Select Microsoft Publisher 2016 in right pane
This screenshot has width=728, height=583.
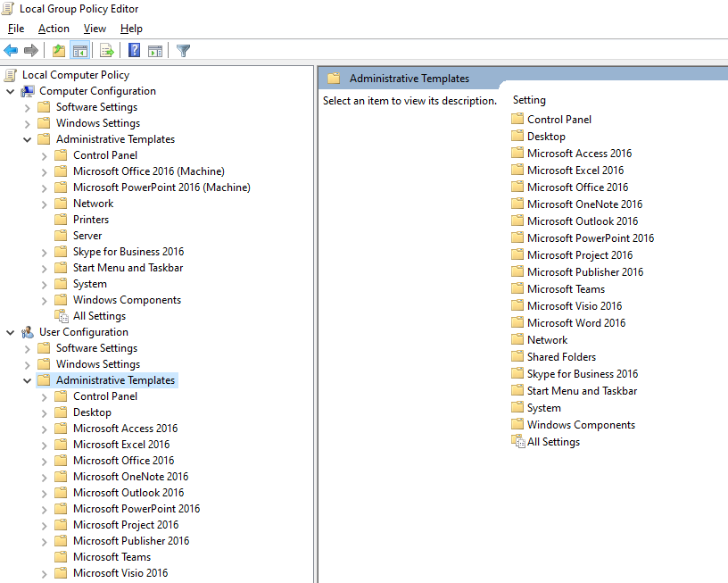click(x=585, y=271)
